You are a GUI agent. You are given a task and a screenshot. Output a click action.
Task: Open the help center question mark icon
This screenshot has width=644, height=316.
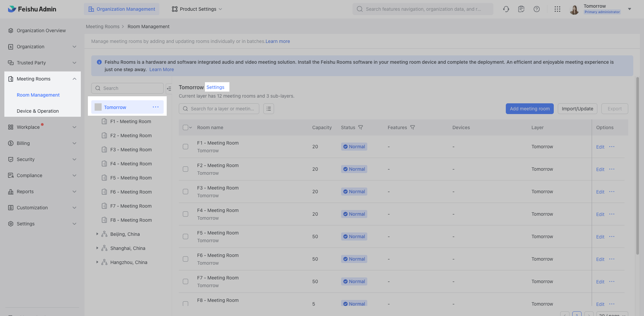pyautogui.click(x=537, y=9)
